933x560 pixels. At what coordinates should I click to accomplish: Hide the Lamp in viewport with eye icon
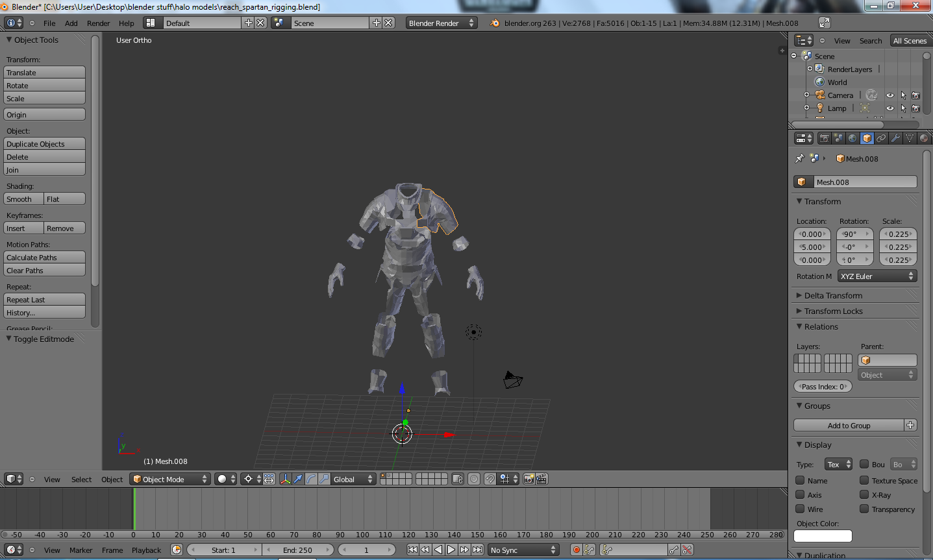[x=890, y=108]
